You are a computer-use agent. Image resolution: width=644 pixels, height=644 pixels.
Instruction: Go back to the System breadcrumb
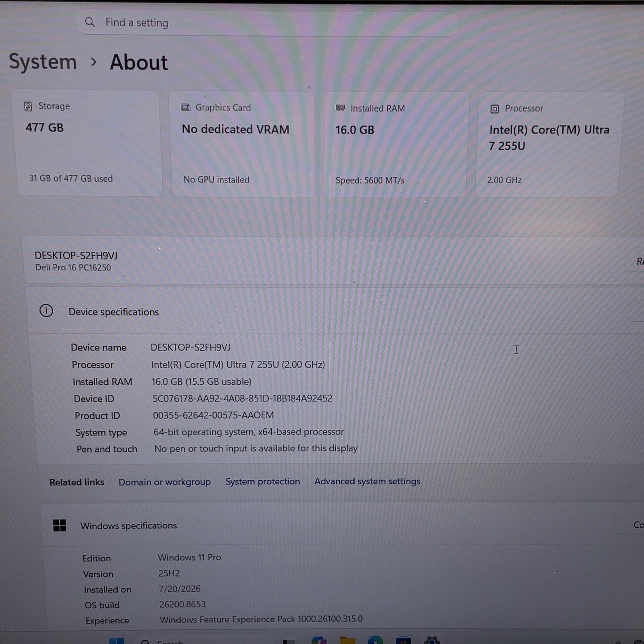pyautogui.click(x=43, y=62)
